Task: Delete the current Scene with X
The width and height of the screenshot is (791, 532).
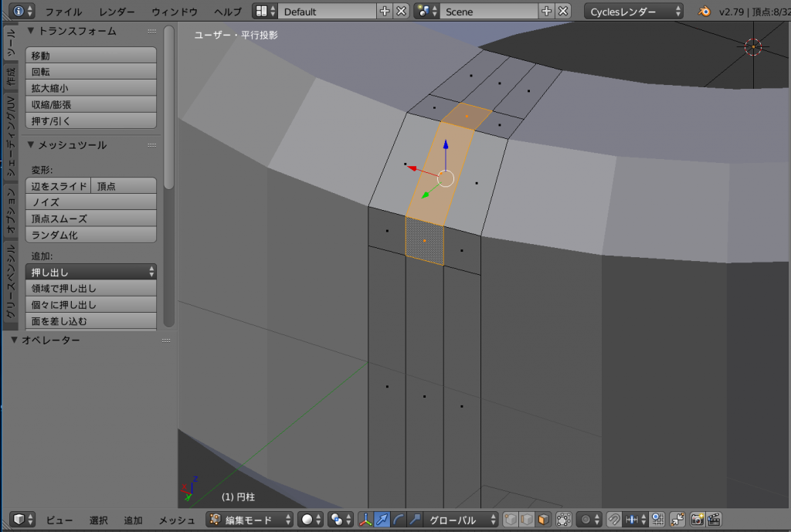Action: point(564,12)
